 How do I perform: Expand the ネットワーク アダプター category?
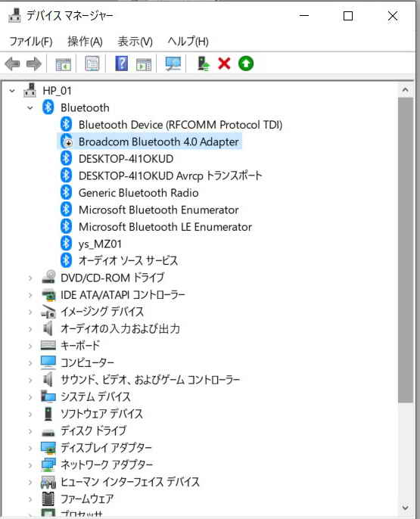pyautogui.click(x=30, y=465)
